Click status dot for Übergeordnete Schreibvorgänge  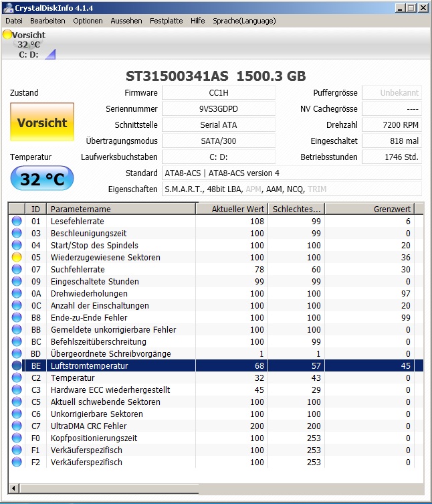pyautogui.click(x=17, y=353)
